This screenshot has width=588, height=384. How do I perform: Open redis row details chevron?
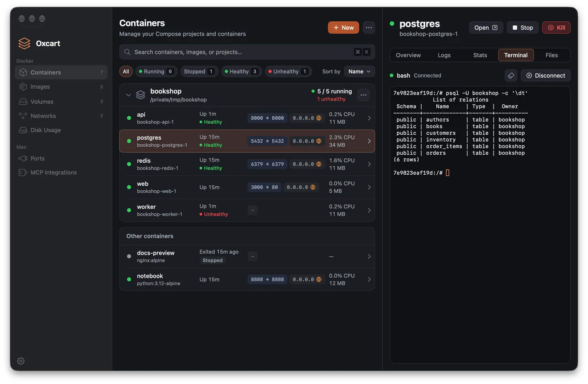(369, 164)
